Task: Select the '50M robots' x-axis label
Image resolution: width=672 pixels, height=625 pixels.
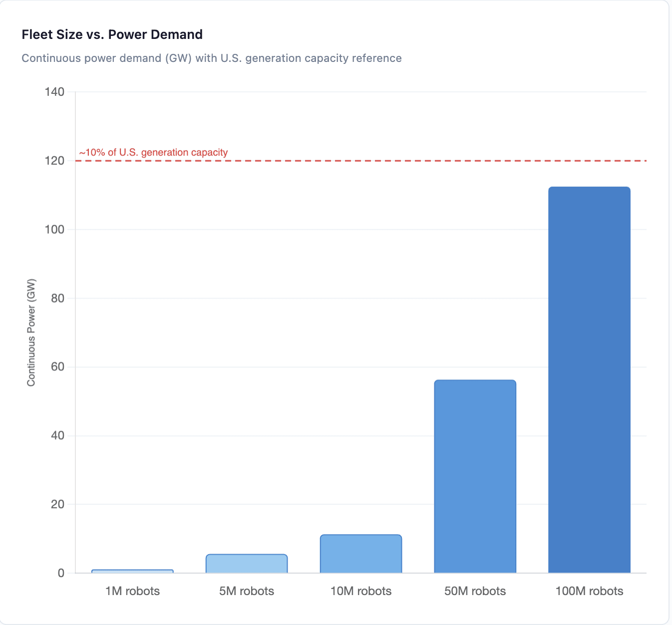Action: pyautogui.click(x=475, y=591)
